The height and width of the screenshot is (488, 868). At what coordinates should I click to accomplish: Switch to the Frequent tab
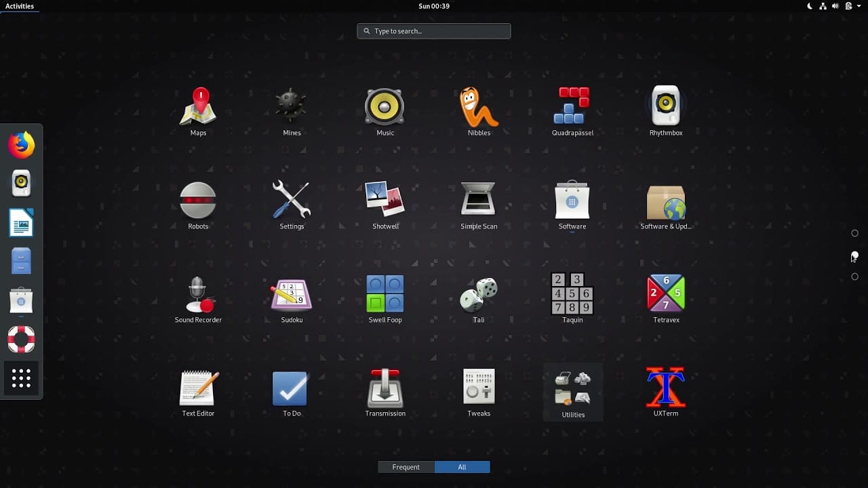point(406,467)
